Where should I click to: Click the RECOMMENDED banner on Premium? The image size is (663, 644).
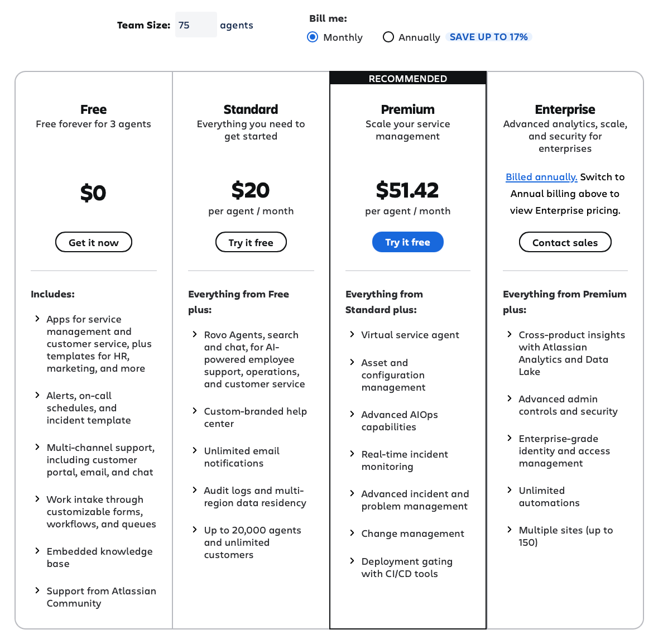(407, 78)
